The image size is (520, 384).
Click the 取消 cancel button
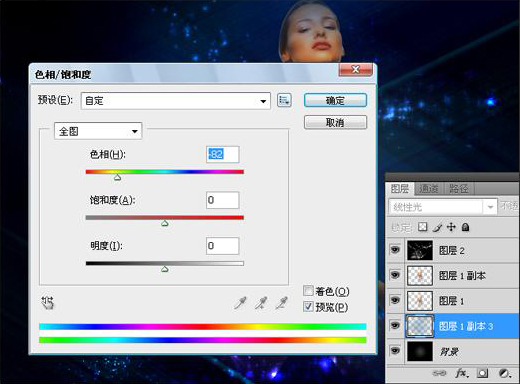coord(335,122)
